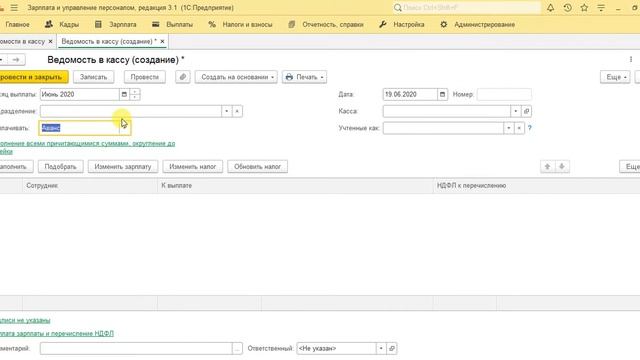Open the Кадры menu section

62,24
